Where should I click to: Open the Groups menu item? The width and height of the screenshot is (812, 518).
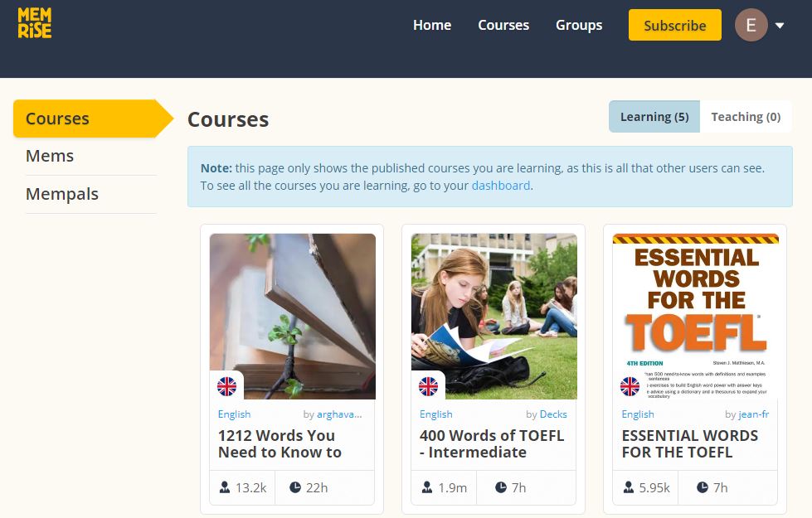(579, 25)
